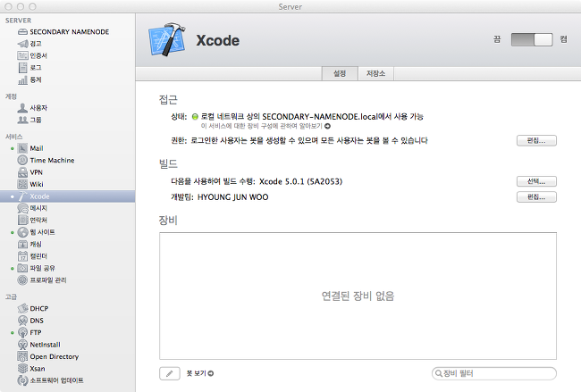This screenshot has width=581, height=392.
Task: Select the SECONDARY NAMENODE server icon
Action: [22, 32]
